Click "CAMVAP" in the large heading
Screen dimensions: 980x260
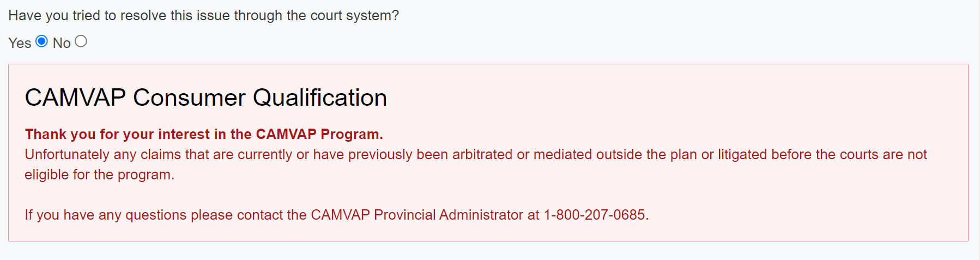click(75, 98)
